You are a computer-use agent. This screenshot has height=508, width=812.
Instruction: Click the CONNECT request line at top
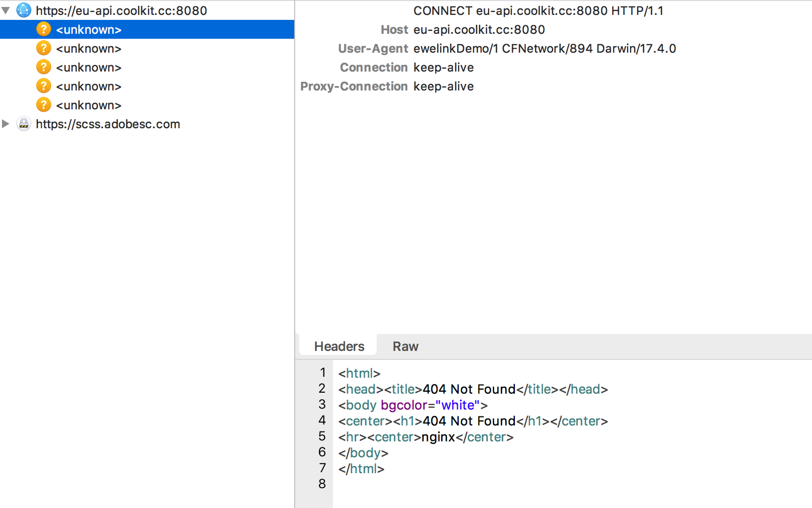coord(538,10)
